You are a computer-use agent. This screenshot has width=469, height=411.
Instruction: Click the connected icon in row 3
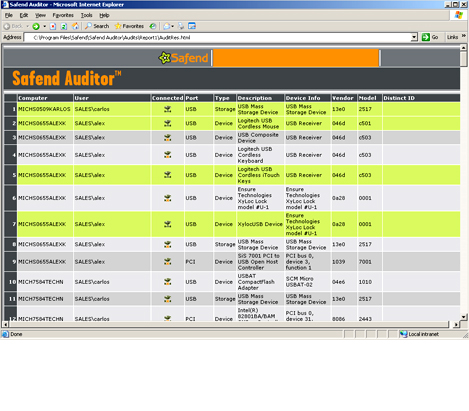[x=168, y=137]
